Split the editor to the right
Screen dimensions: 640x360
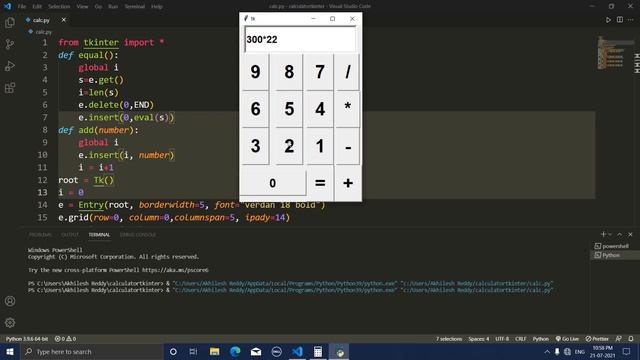(x=620, y=20)
